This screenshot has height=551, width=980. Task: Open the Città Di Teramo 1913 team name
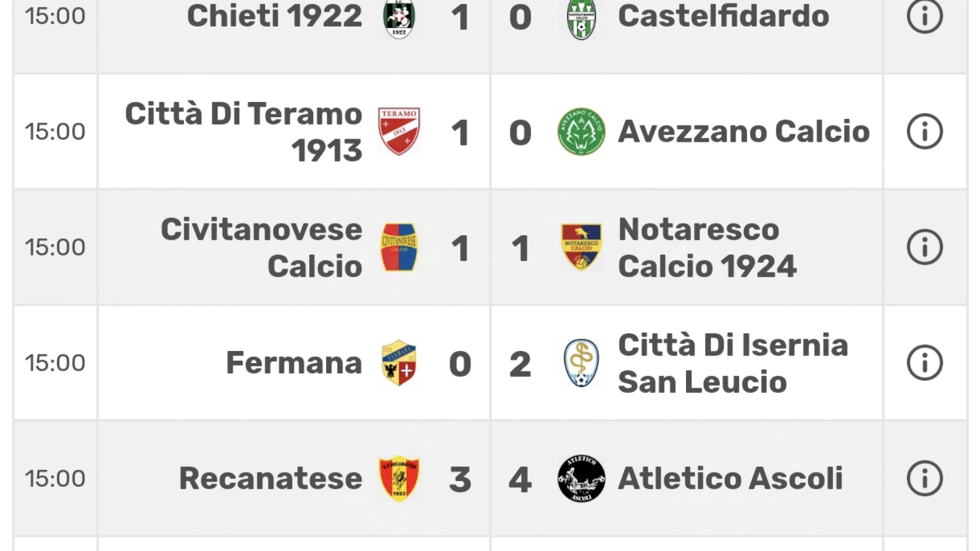click(243, 132)
